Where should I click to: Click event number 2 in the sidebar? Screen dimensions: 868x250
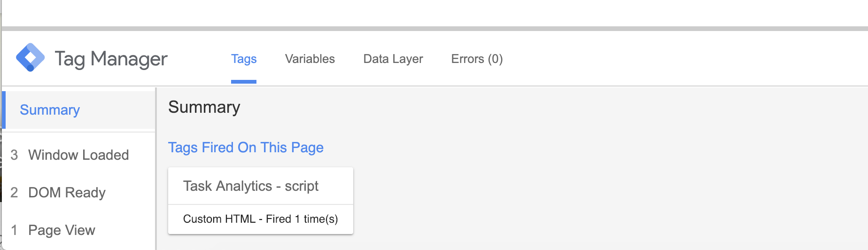pos(14,193)
